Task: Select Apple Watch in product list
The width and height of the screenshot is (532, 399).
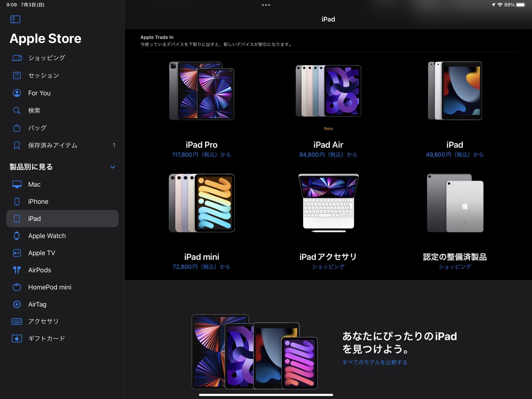Action: coord(62,236)
